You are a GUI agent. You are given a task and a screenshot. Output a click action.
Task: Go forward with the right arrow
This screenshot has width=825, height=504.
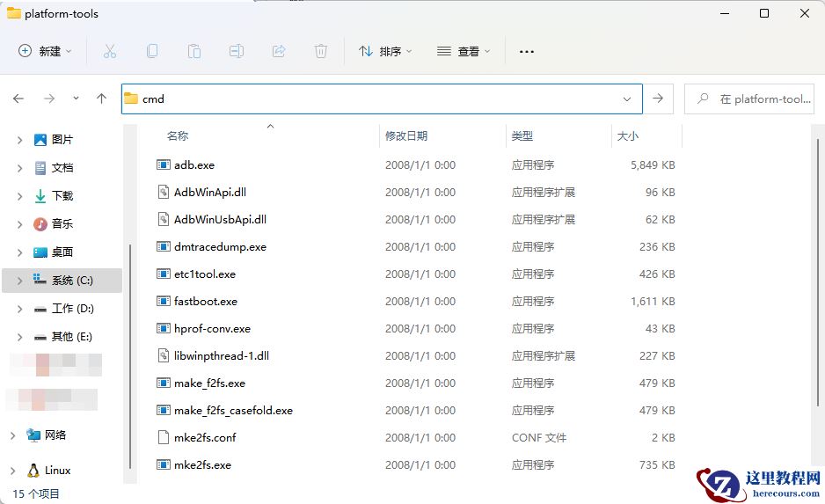point(49,99)
